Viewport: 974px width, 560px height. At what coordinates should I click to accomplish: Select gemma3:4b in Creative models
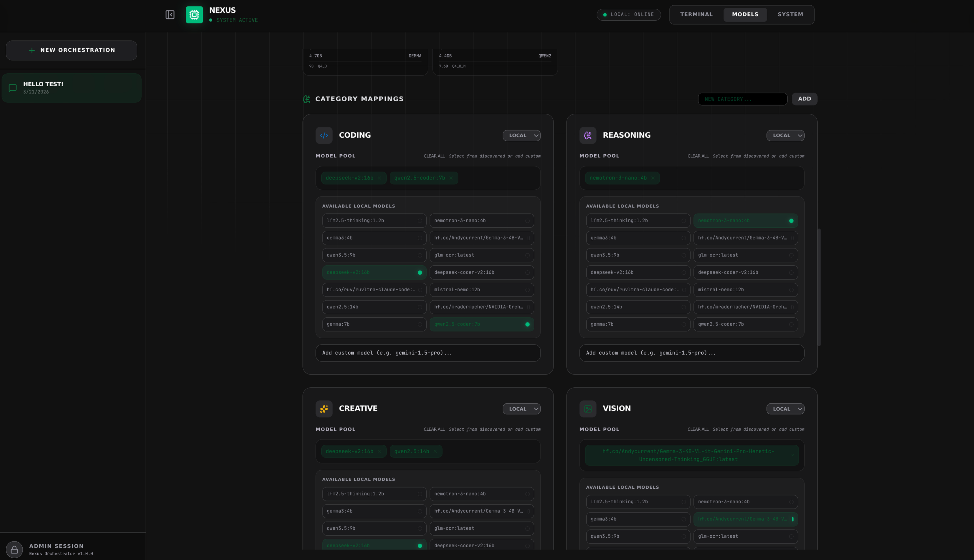click(374, 511)
